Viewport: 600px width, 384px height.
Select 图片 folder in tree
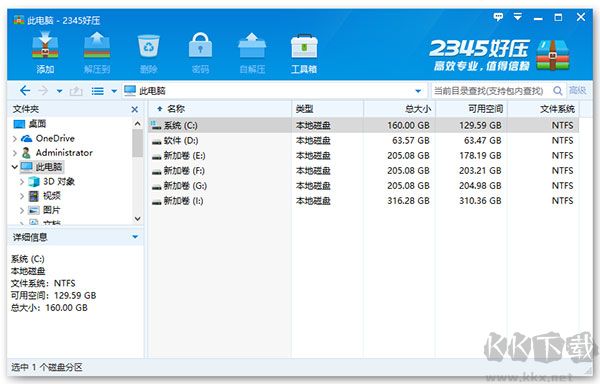52,210
